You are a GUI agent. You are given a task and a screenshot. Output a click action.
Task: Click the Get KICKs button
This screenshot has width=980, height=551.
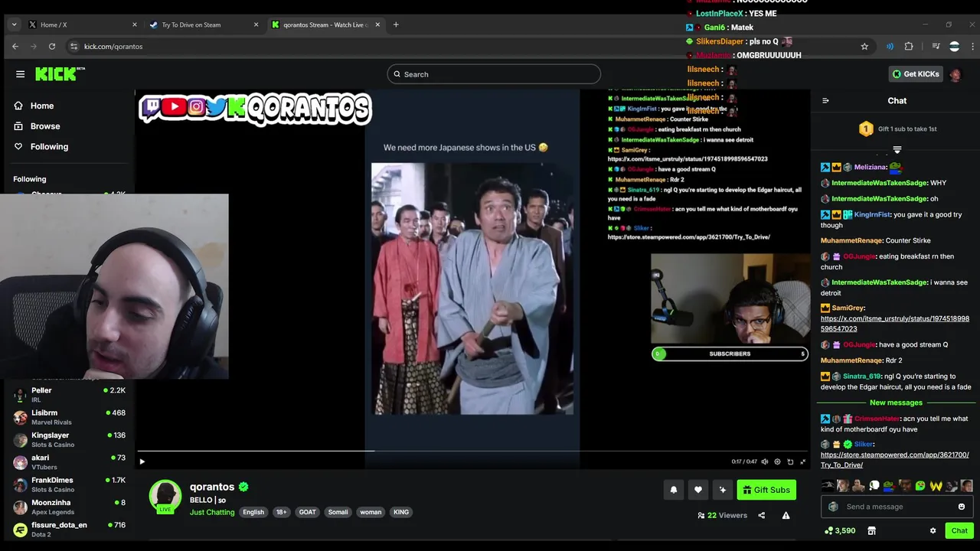tap(915, 74)
